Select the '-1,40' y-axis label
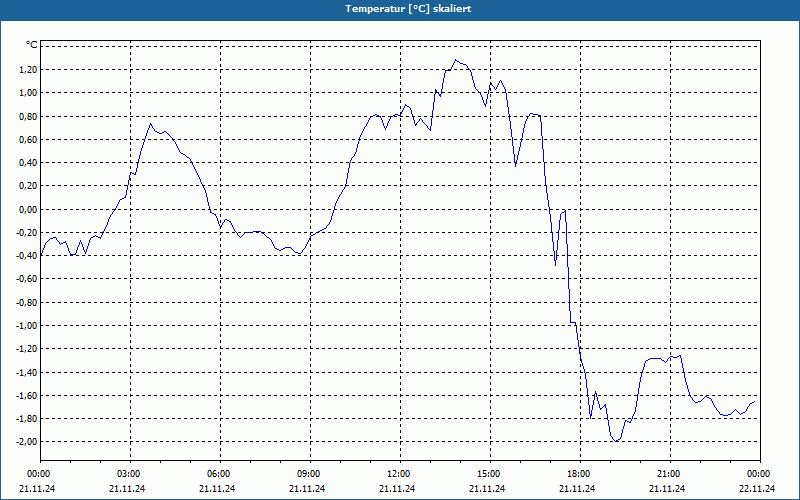 28,372
